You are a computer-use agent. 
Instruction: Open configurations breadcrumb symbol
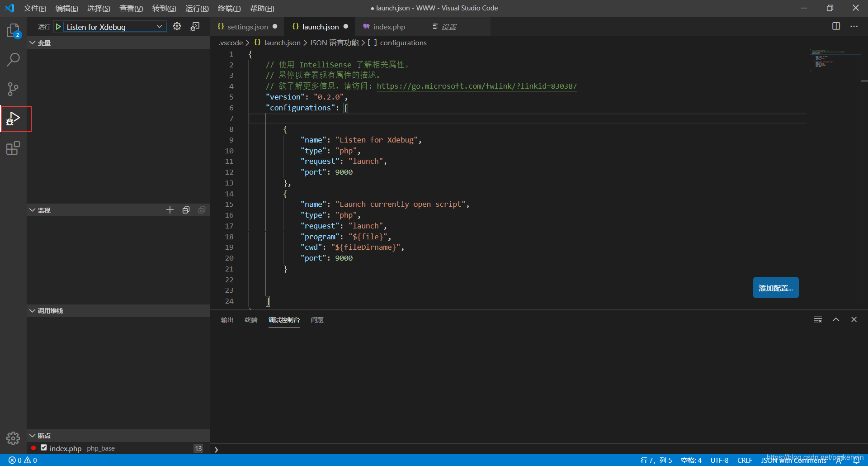[397, 43]
